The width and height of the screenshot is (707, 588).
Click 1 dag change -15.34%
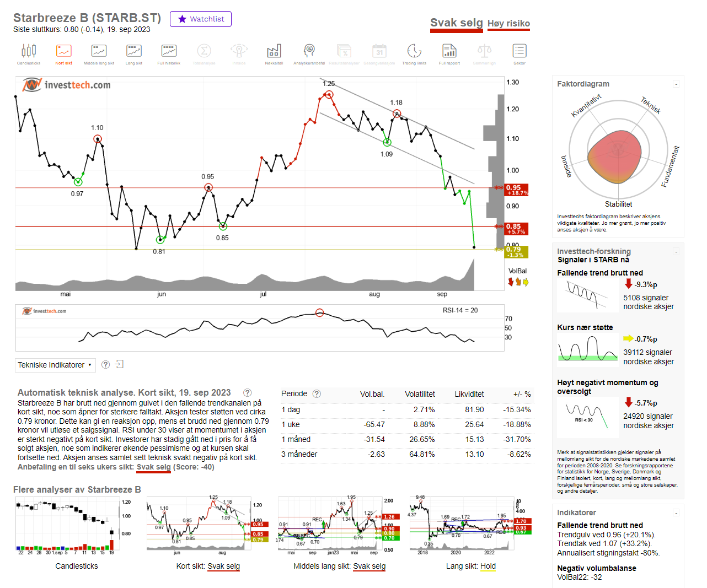point(517,409)
